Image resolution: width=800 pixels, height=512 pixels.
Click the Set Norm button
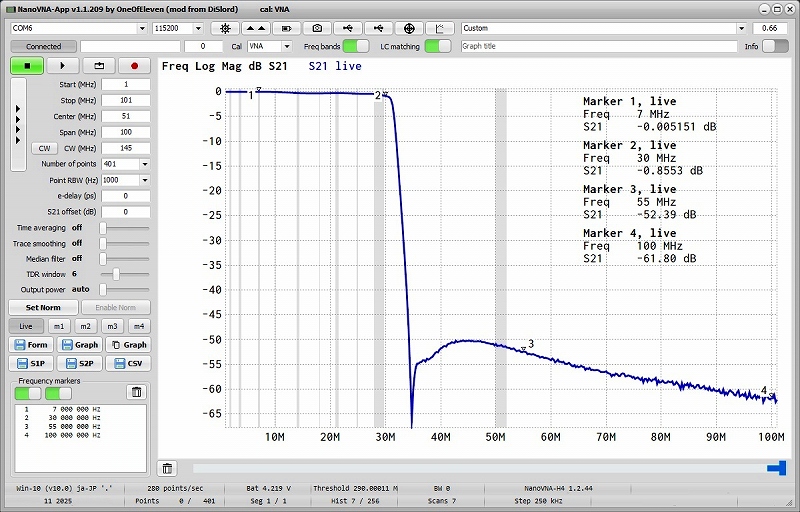(x=43, y=308)
